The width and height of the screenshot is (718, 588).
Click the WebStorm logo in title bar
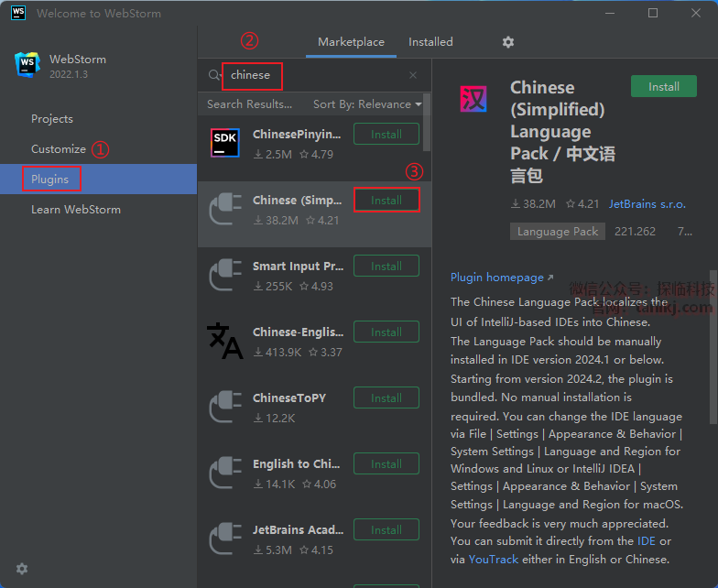18,13
